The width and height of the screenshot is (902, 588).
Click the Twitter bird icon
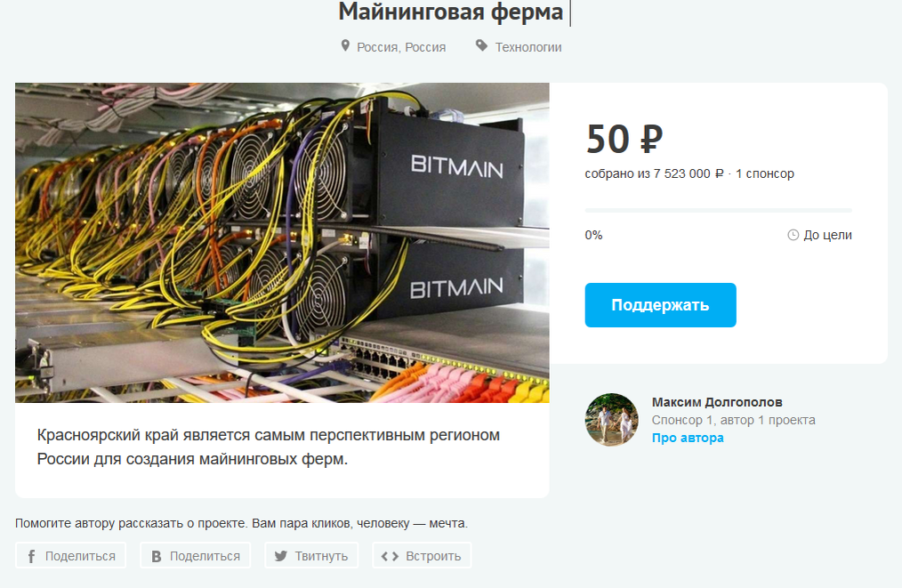click(280, 556)
